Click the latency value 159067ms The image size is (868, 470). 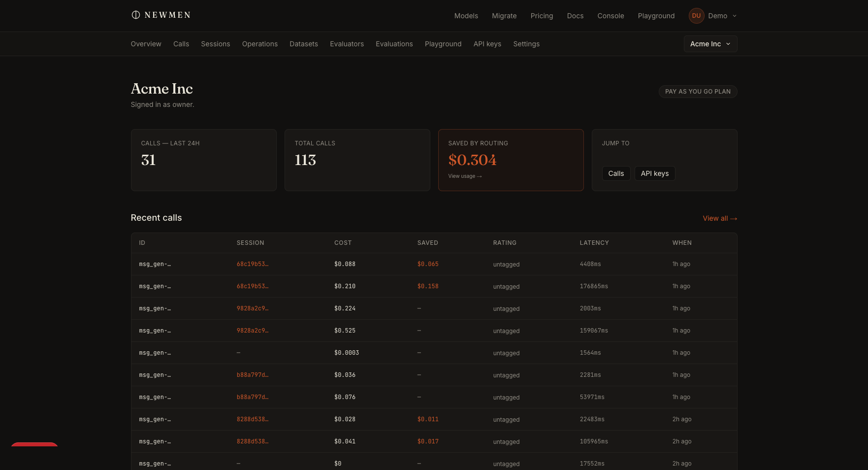pos(594,331)
